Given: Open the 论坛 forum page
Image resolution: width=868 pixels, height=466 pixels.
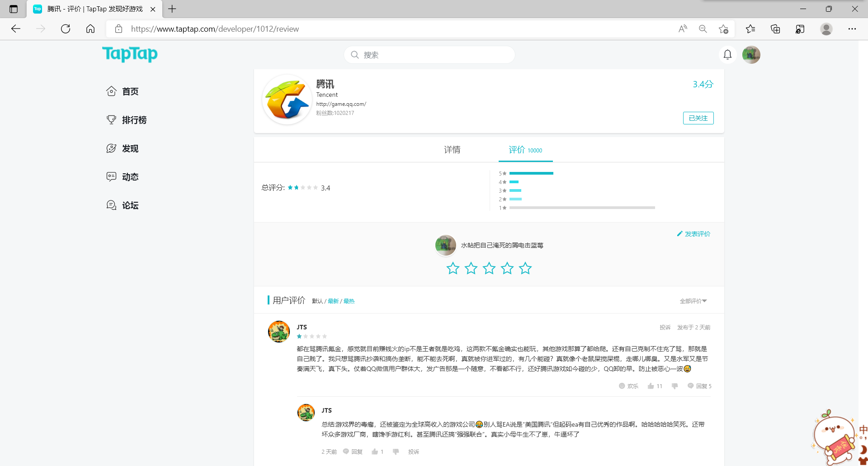Looking at the screenshot, I should tap(123, 205).
